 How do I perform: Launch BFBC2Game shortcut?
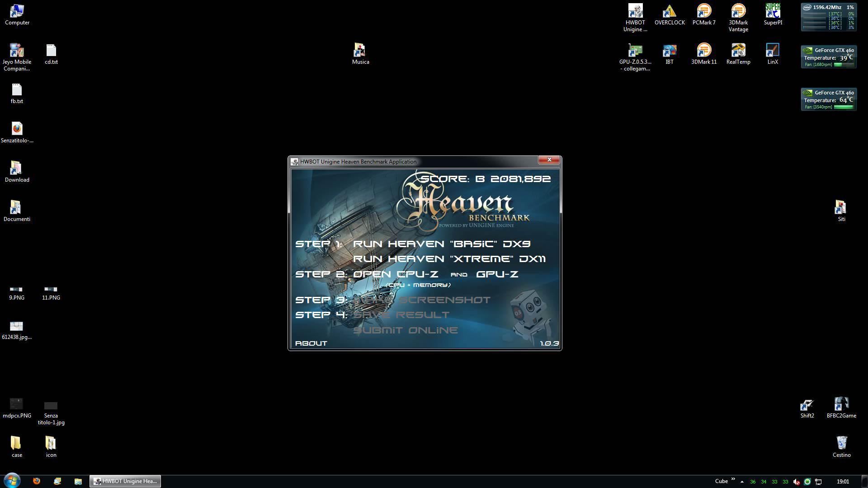click(x=841, y=408)
